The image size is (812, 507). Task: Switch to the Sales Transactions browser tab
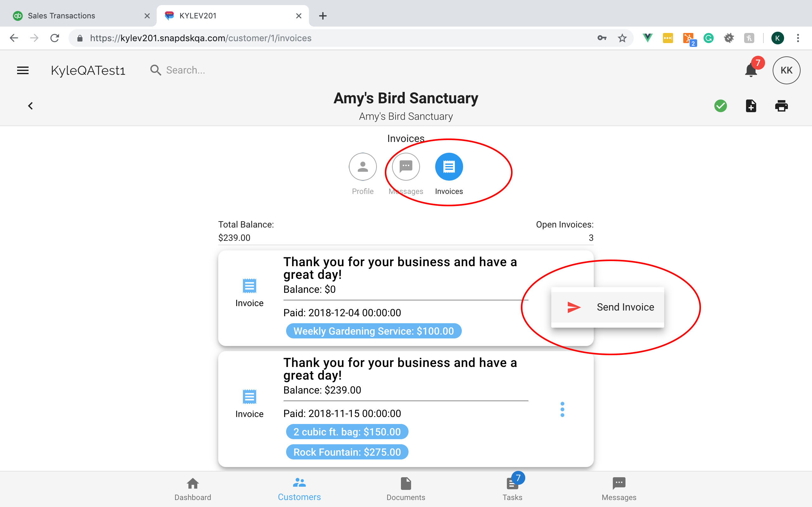point(62,16)
